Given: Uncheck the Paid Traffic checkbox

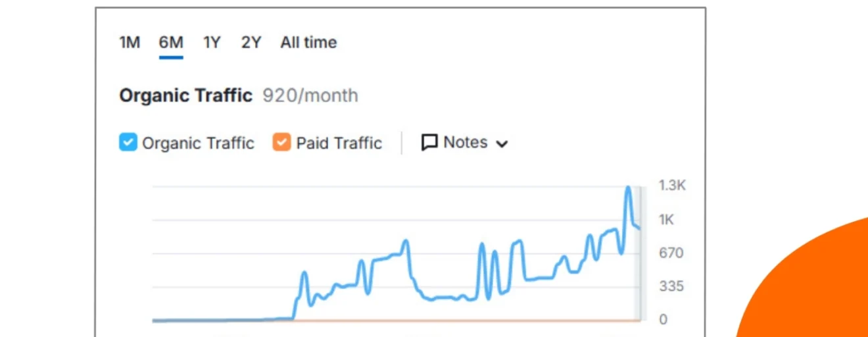Looking at the screenshot, I should [281, 143].
